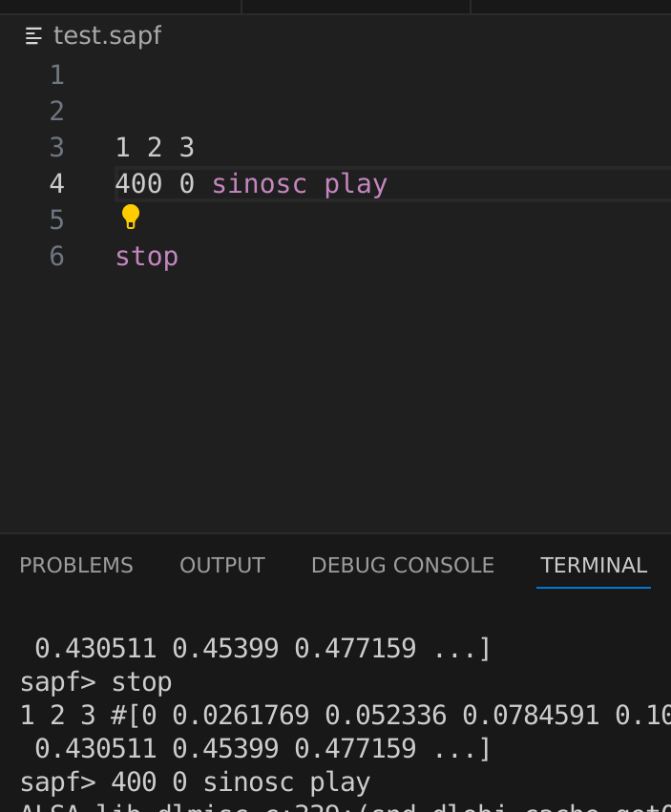
Task: Click the 'sapf> stop' terminal line
Action: pos(95,682)
